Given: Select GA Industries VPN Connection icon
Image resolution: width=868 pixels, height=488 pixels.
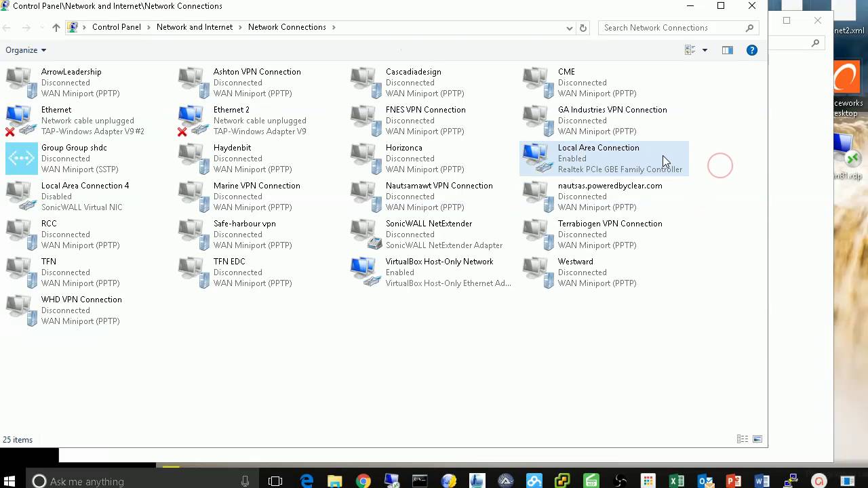Looking at the screenshot, I should tap(538, 121).
